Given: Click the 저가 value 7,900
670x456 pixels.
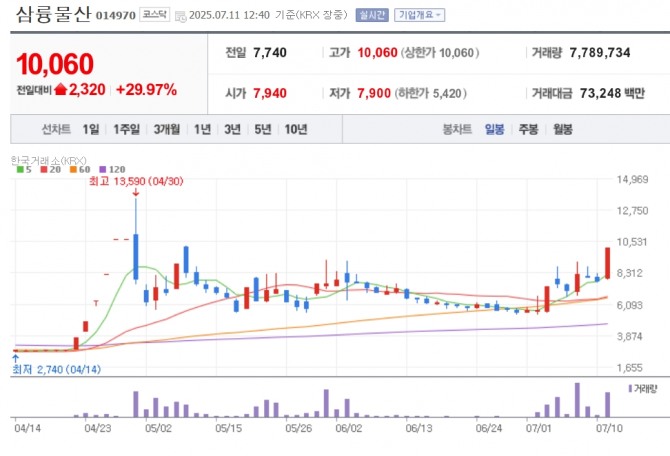Looking at the screenshot, I should coord(374,93).
